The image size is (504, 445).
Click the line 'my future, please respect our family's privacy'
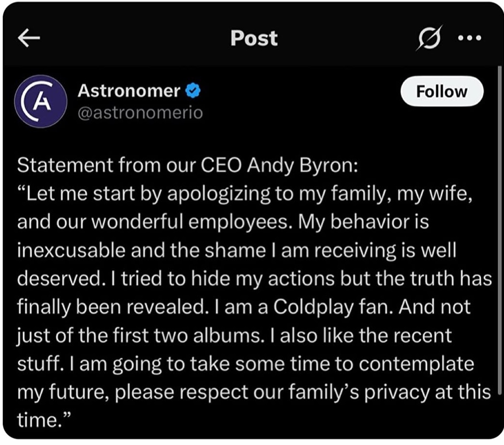click(x=253, y=392)
